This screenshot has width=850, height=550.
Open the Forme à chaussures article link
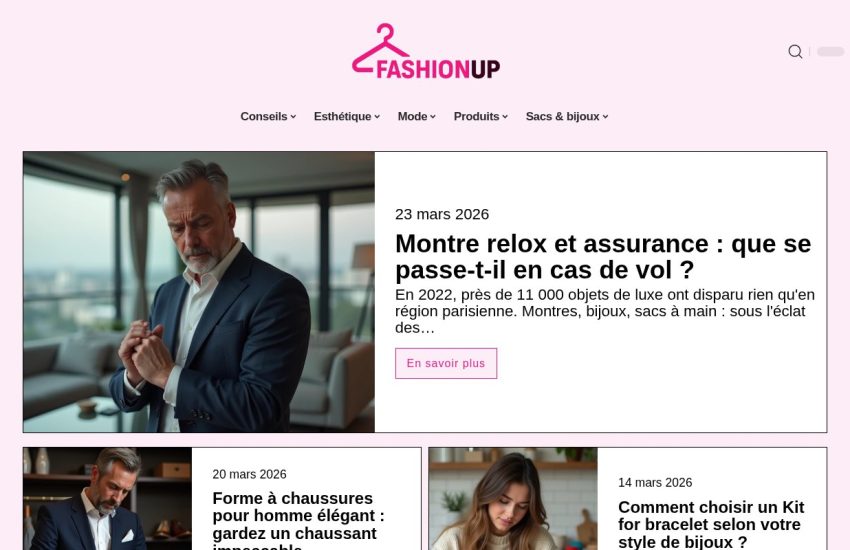(299, 520)
